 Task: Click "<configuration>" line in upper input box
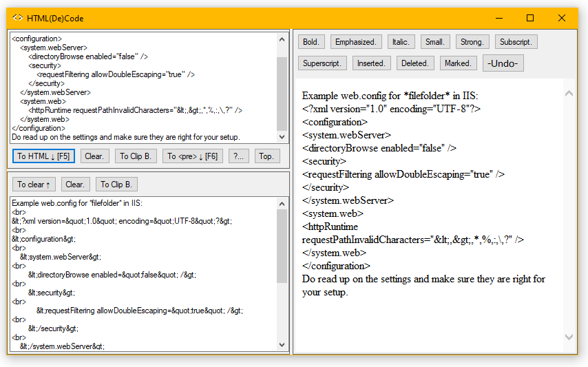pos(36,39)
